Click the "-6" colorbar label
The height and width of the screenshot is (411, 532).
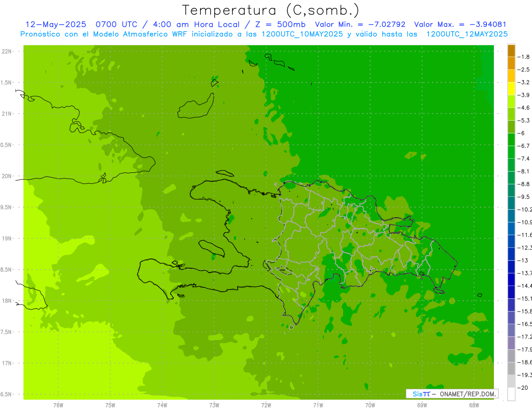pos(521,133)
